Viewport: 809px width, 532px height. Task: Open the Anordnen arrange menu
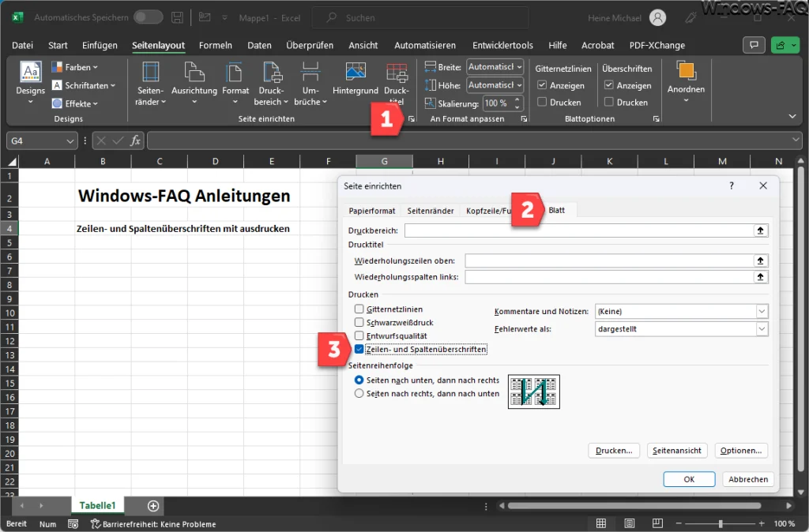686,82
